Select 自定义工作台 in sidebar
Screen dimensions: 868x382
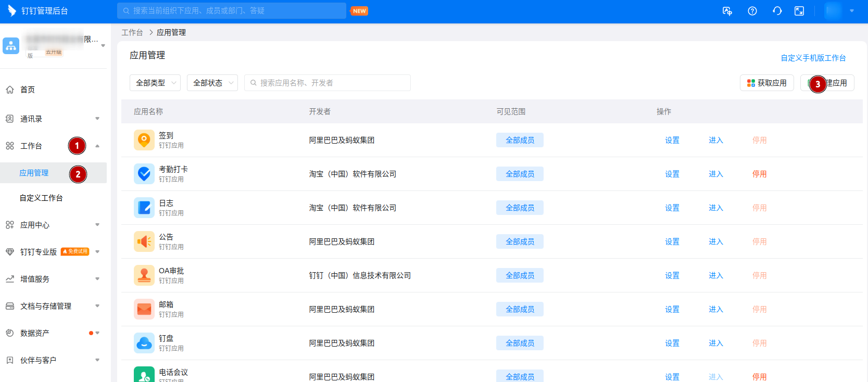coord(41,198)
